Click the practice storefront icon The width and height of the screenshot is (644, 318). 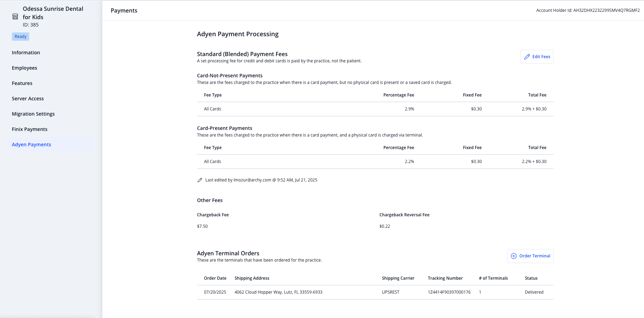[x=15, y=17]
